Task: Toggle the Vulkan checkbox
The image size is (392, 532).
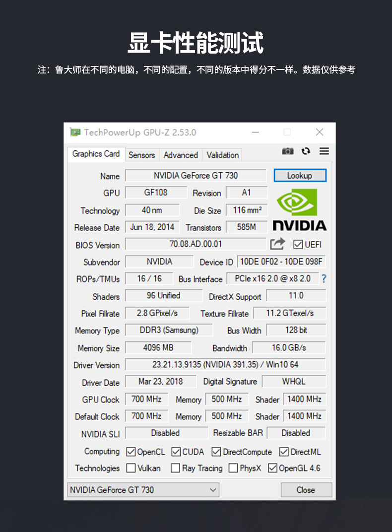Action: tap(131, 468)
